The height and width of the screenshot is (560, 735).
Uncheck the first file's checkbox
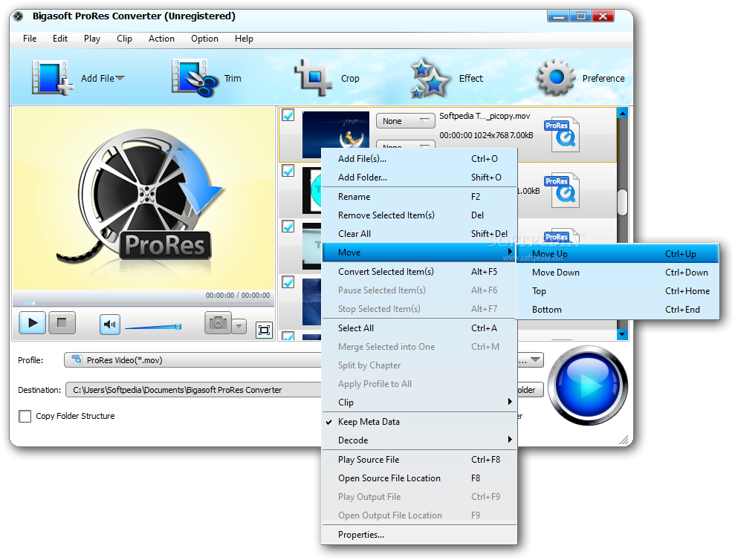tap(288, 115)
